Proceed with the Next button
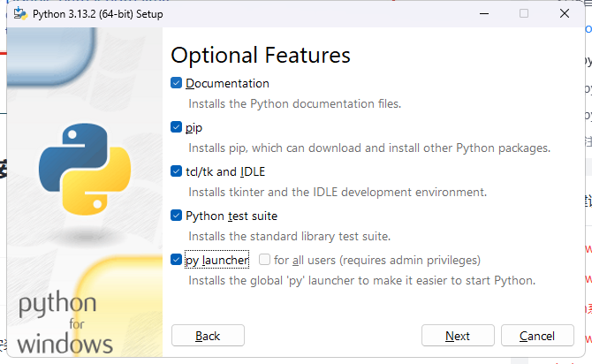 click(458, 336)
